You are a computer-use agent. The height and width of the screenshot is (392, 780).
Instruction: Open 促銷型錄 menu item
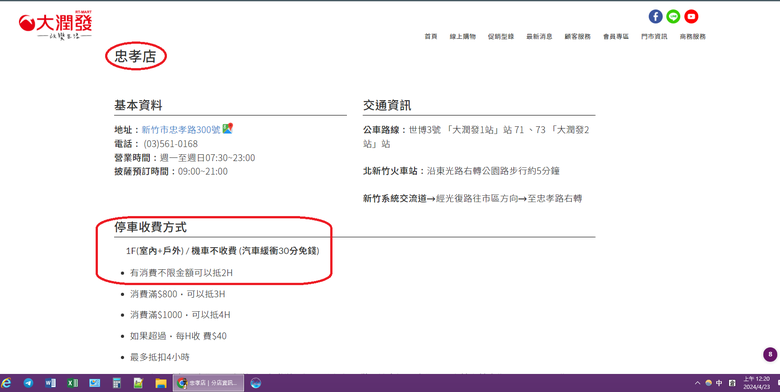500,36
